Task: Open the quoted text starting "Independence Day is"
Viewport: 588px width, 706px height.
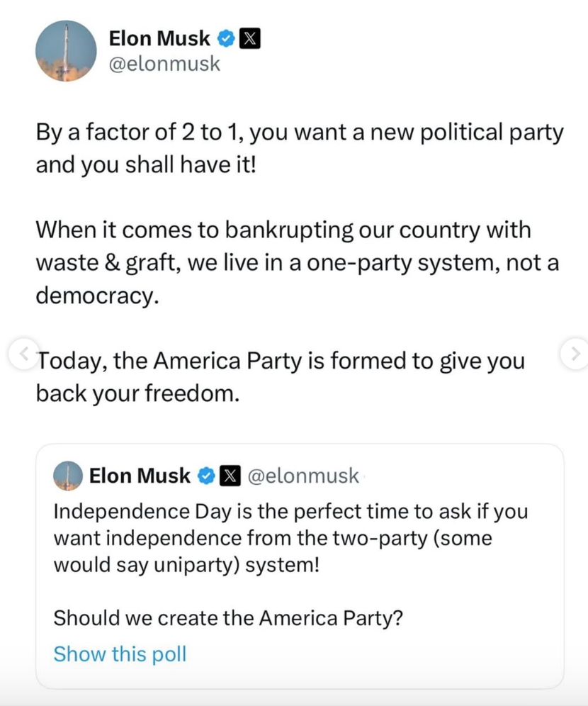Action: [290, 511]
